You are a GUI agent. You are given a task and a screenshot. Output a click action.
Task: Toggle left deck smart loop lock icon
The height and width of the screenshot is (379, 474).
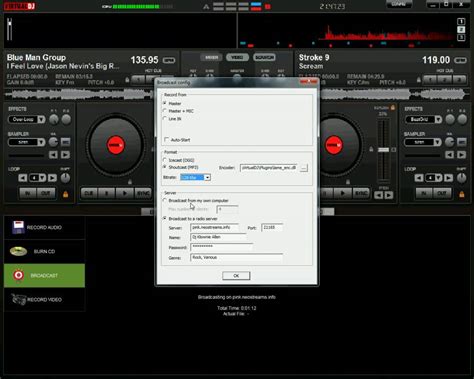tap(65, 194)
